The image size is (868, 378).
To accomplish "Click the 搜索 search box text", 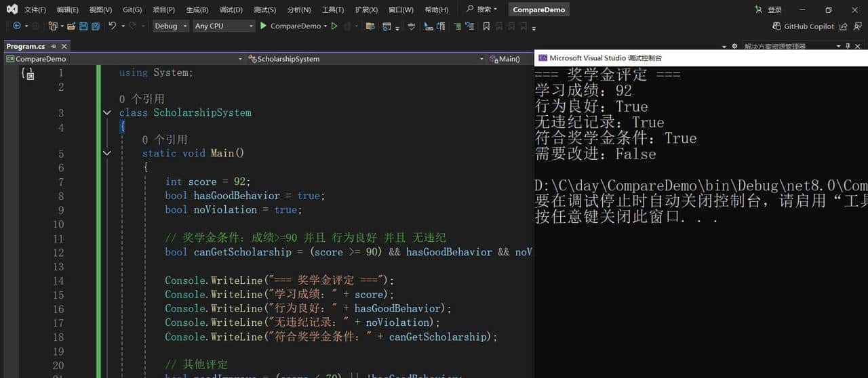I will coord(484,9).
